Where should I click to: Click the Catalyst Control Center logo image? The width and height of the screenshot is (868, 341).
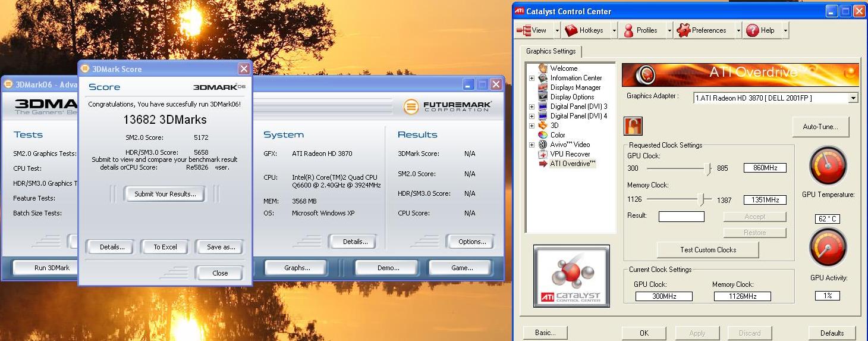pyautogui.click(x=571, y=276)
